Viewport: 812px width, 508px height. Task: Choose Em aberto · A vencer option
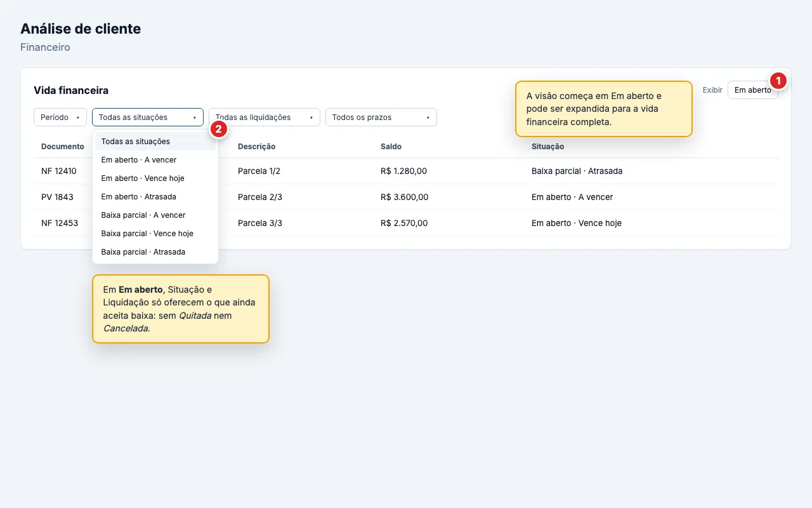[155, 160]
